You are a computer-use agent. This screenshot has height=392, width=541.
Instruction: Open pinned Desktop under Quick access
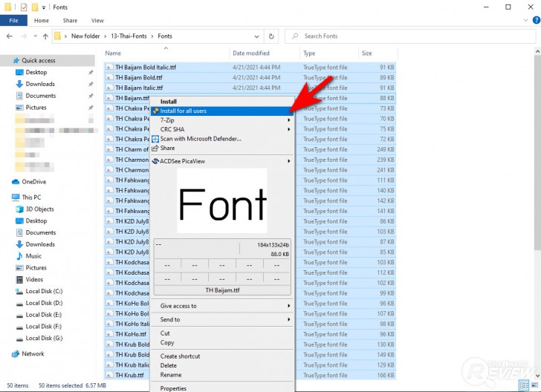(x=36, y=72)
